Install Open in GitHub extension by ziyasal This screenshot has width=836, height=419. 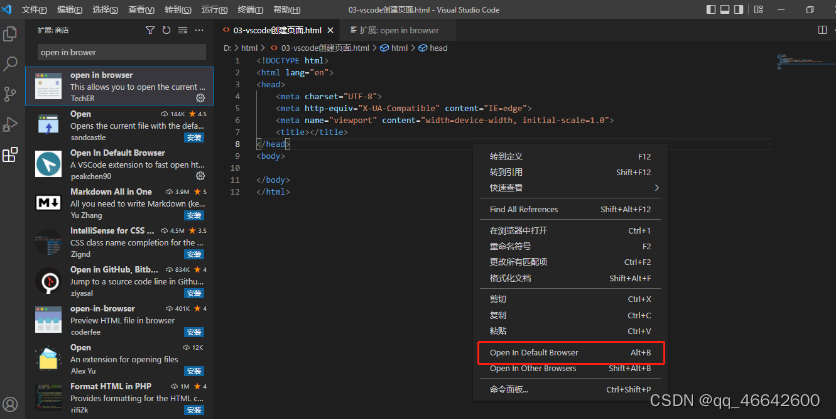click(194, 293)
